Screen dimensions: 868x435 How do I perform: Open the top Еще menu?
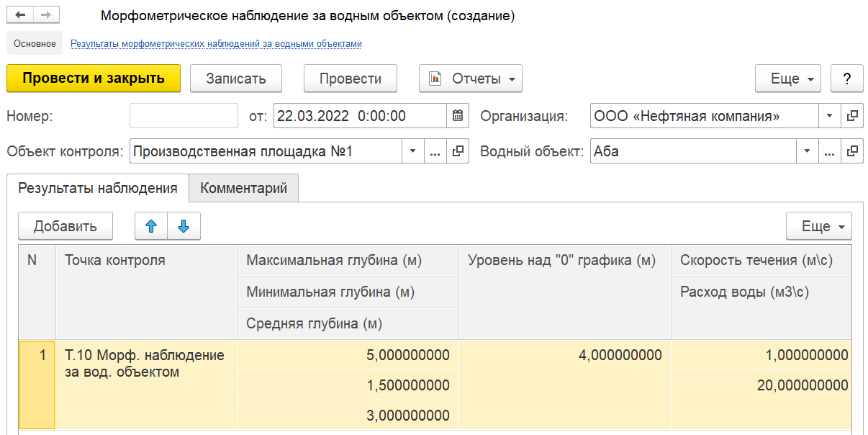tap(788, 79)
